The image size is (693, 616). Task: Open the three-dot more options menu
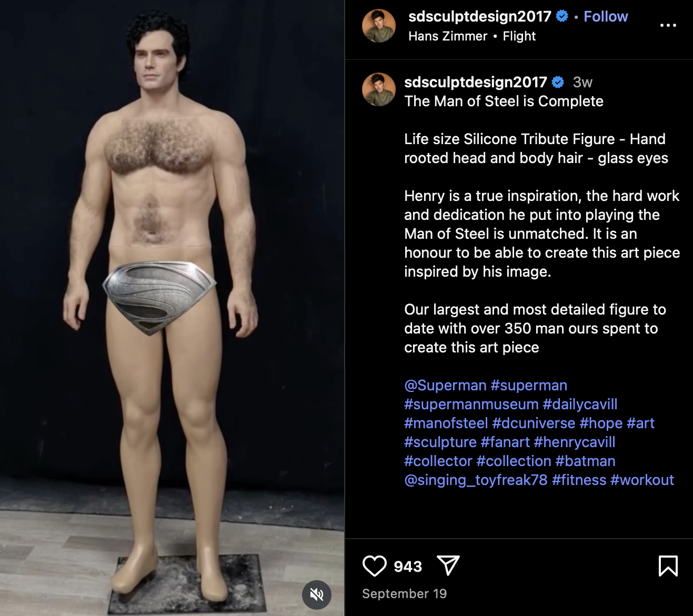(x=668, y=25)
